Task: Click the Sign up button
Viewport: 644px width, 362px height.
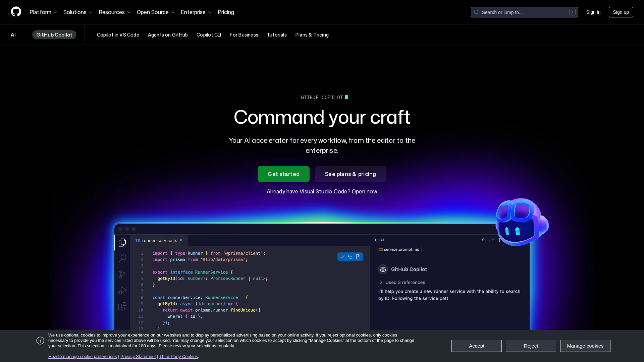Action: coord(621,12)
